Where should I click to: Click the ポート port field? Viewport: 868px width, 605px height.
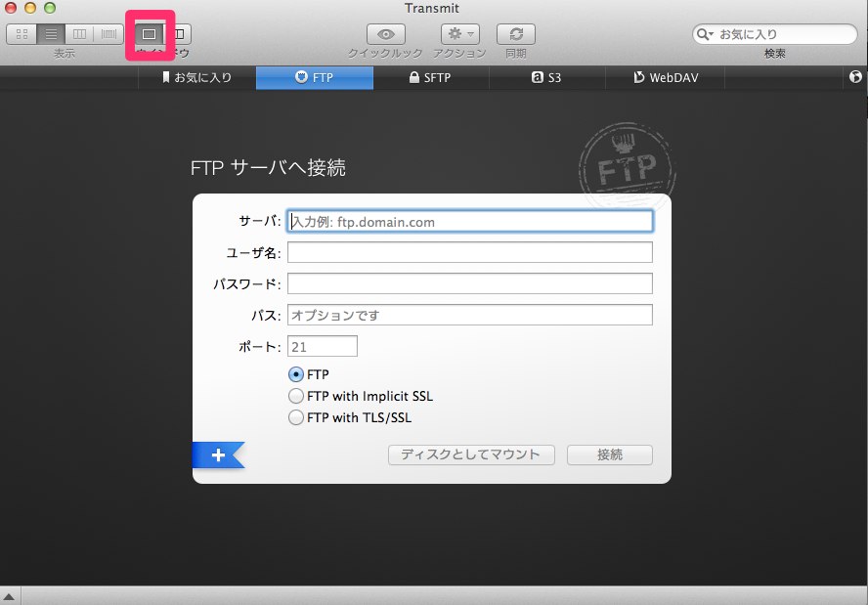click(323, 347)
